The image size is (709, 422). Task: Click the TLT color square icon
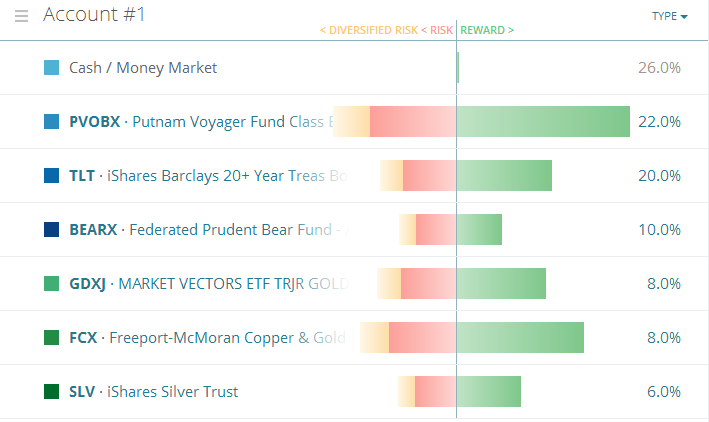pos(52,176)
